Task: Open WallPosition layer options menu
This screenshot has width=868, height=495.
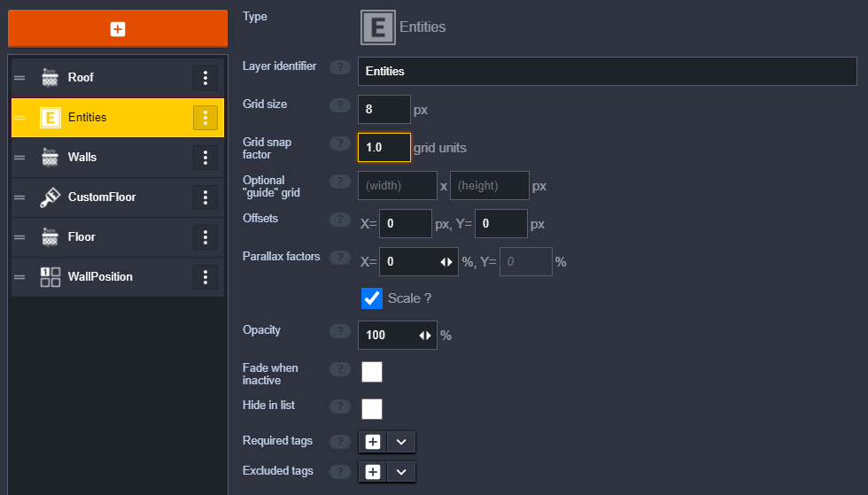Action: 205,277
